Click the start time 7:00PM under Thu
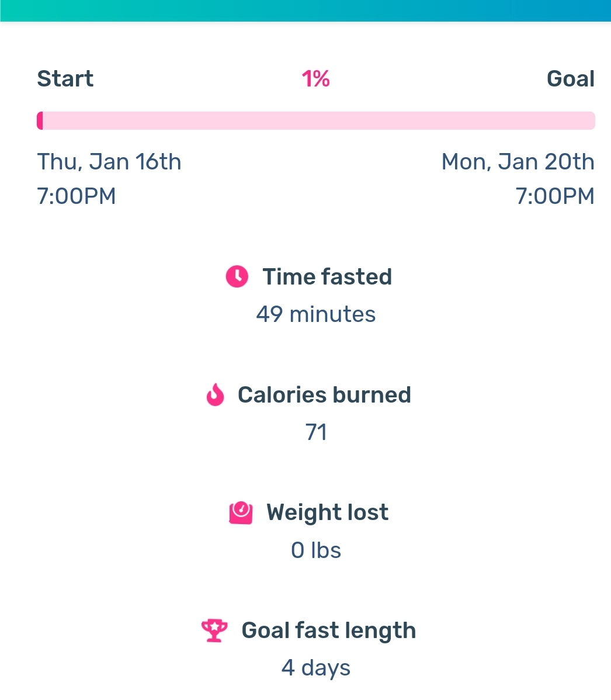The width and height of the screenshot is (611, 700). [x=77, y=196]
